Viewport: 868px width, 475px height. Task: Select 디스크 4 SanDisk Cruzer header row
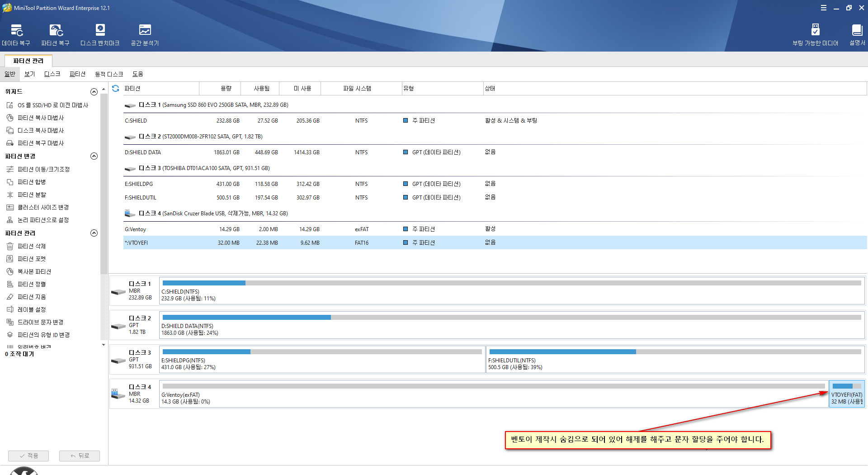tap(495, 214)
